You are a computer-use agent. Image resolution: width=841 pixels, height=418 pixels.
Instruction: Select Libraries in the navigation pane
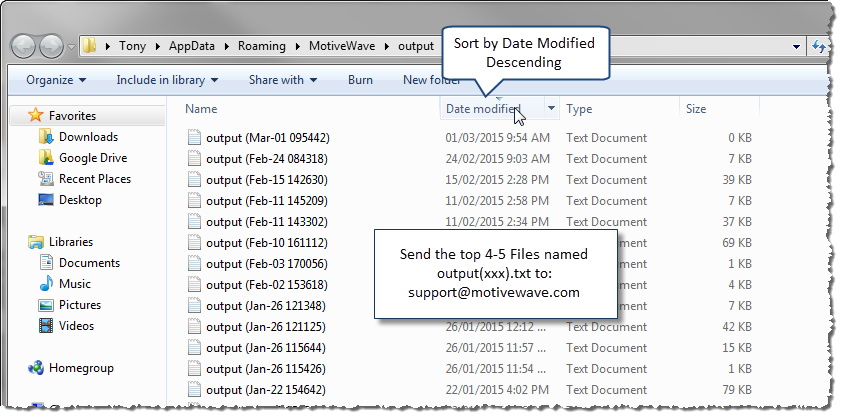pyautogui.click(x=71, y=242)
